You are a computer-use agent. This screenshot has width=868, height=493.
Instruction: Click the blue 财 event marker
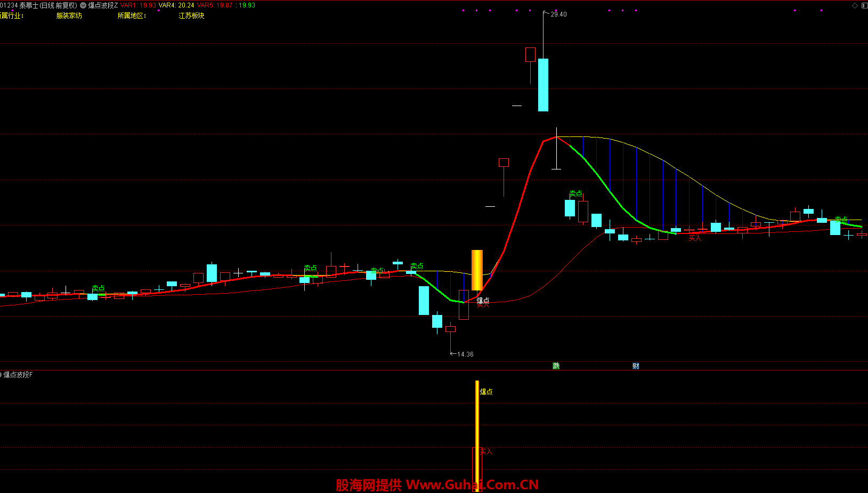point(636,366)
